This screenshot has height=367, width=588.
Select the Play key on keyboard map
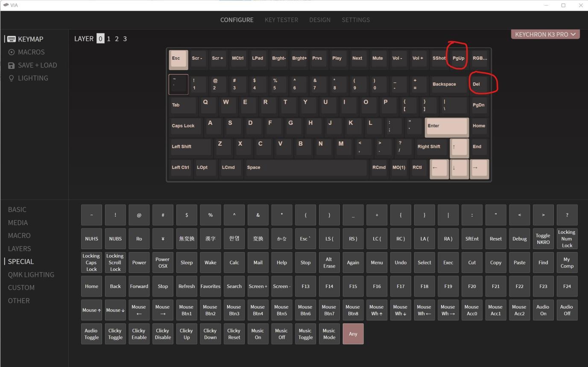(338, 59)
